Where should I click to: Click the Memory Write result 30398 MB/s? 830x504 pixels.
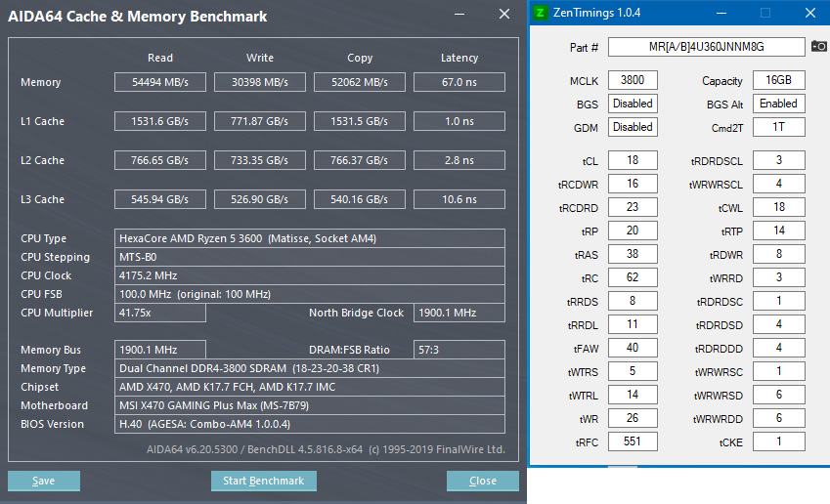[260, 82]
